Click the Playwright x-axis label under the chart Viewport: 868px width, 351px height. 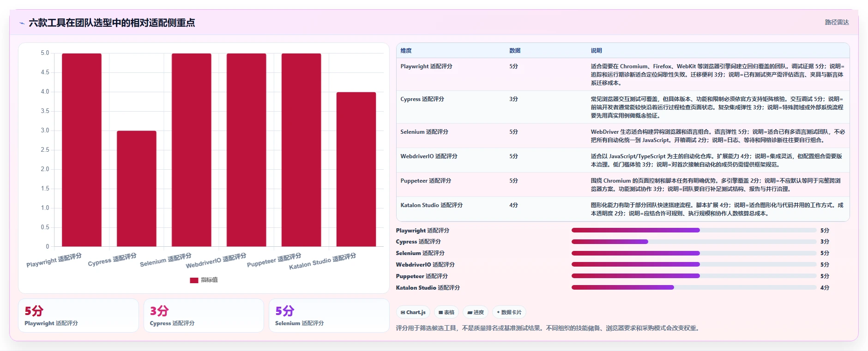54,260
